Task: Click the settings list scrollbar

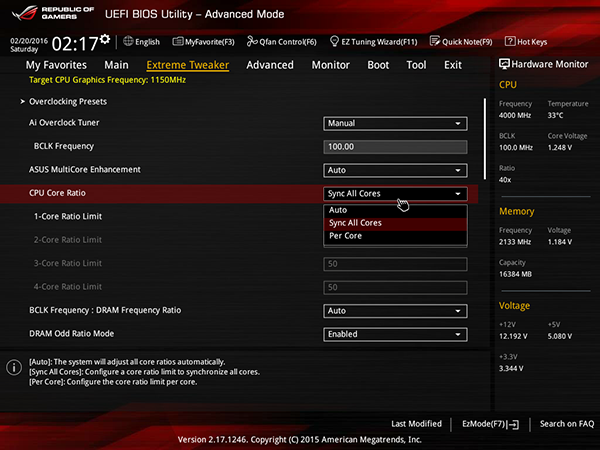Action: [x=485, y=139]
